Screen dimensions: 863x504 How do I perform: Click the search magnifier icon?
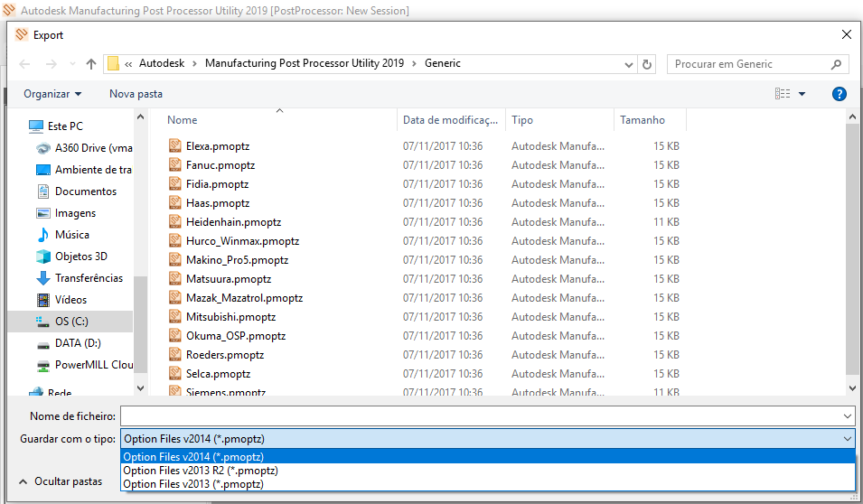[836, 64]
